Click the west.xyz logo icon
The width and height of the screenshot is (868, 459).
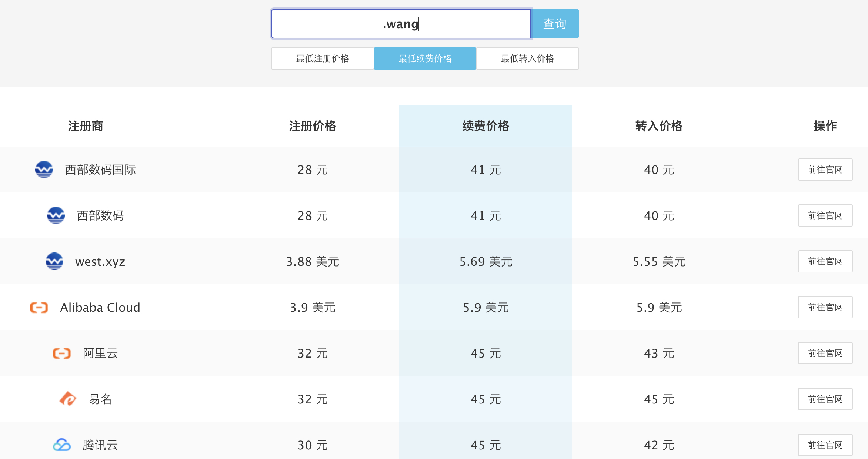pyautogui.click(x=54, y=261)
